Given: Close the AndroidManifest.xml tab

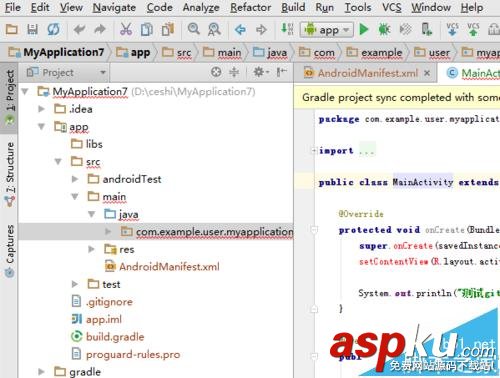Looking at the screenshot, I should (427, 73).
